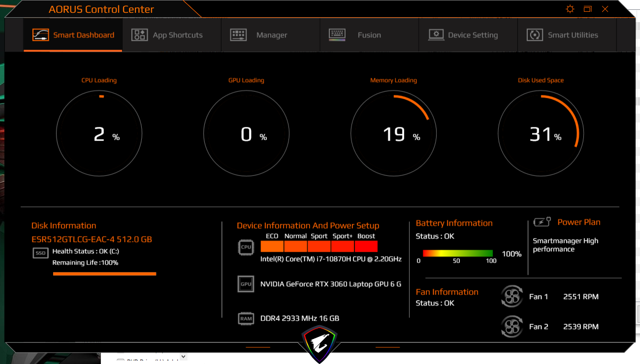Click the SSD disk icon
This screenshot has width=640, height=364.
40,253
